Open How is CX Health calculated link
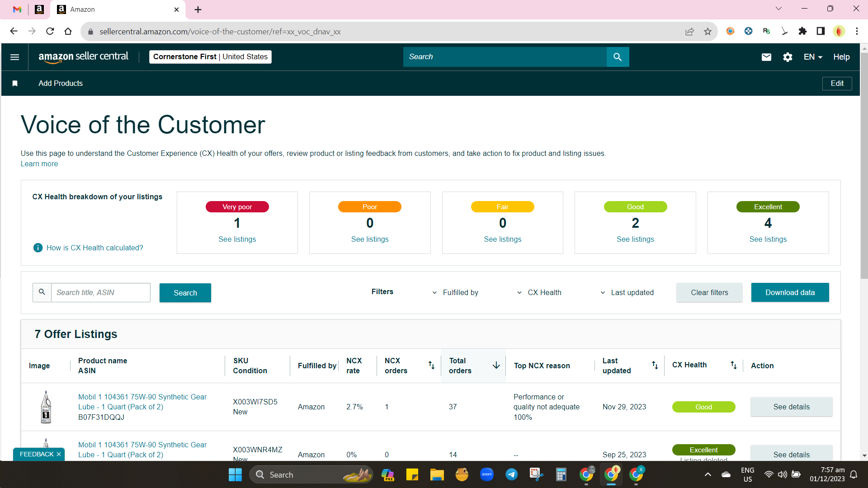The width and height of the screenshot is (868, 488). pos(95,248)
